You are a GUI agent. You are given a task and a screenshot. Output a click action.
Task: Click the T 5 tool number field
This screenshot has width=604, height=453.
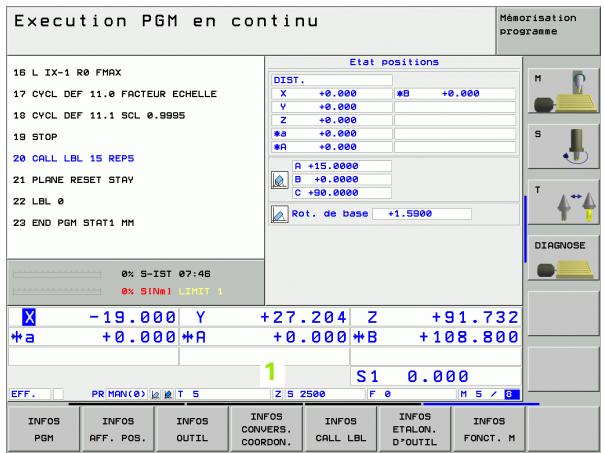coord(223,394)
